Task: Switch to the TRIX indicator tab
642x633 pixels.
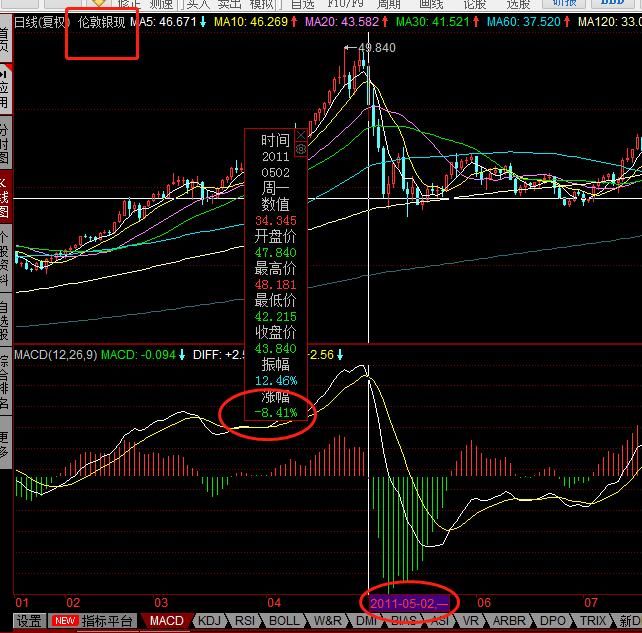Action: tap(592, 621)
